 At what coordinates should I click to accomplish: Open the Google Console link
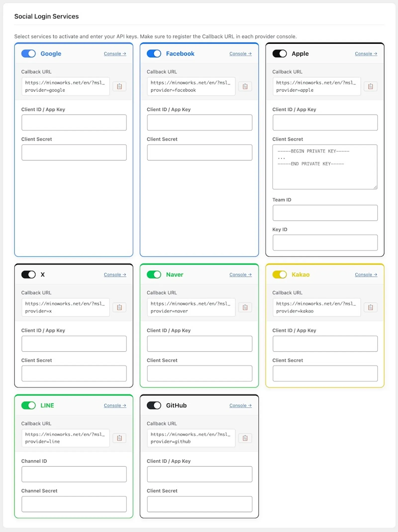click(115, 54)
